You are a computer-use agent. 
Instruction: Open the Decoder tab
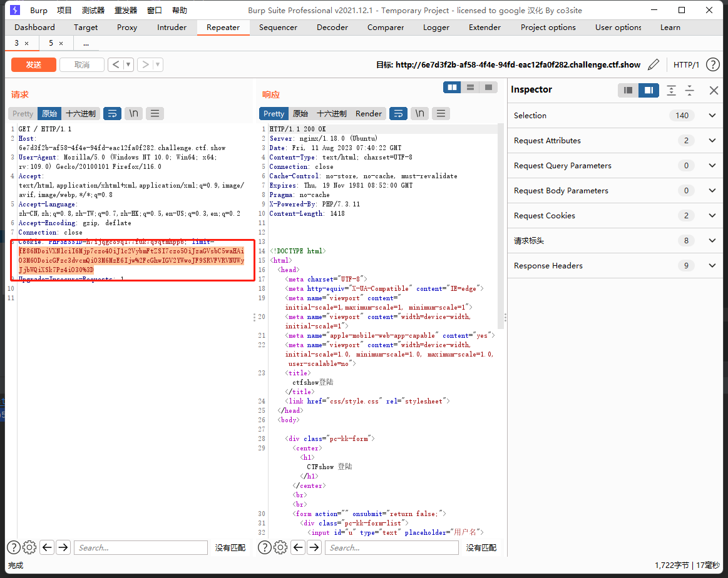pos(332,28)
